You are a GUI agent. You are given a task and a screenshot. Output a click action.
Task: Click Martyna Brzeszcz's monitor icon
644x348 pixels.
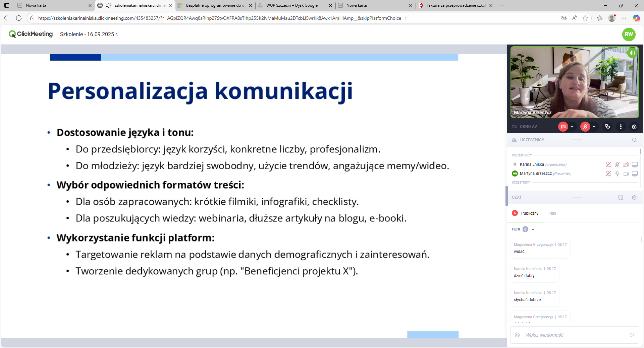tap(635, 173)
